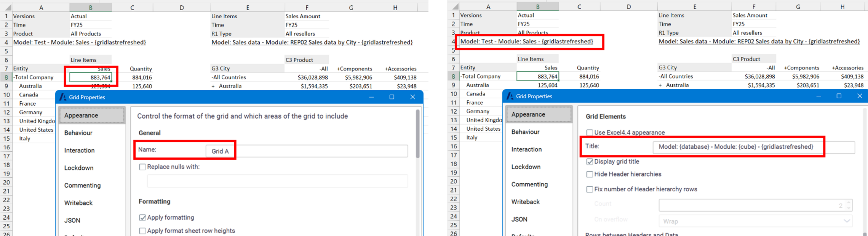Click Anaplan logo icon in right Grid Properties title

[x=510, y=96]
